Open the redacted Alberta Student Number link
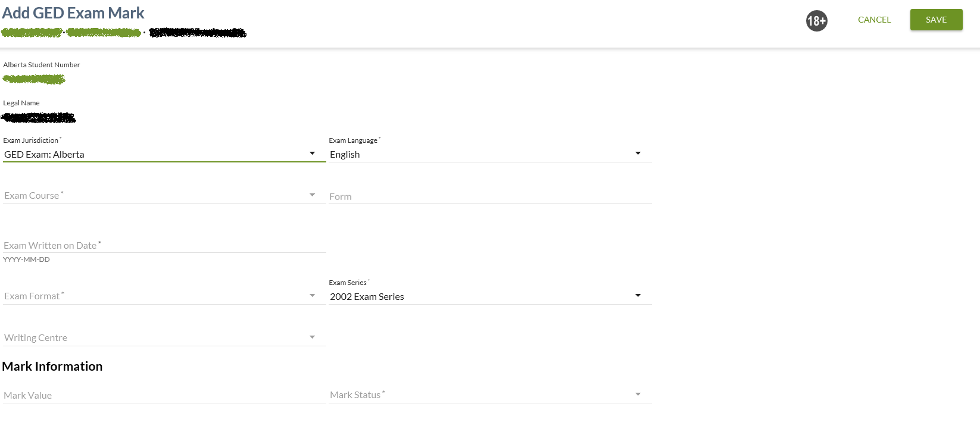The height and width of the screenshot is (429, 980). pyautogui.click(x=34, y=79)
